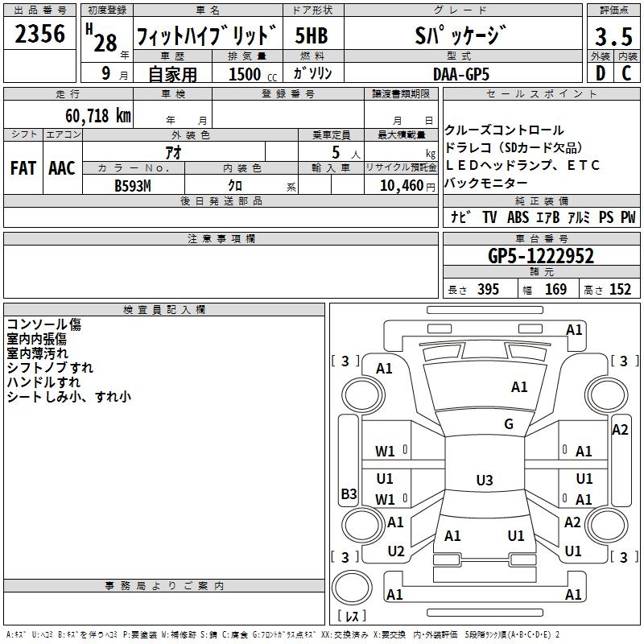
Task: Click the air conditioner type AAC
Action: click(62, 168)
